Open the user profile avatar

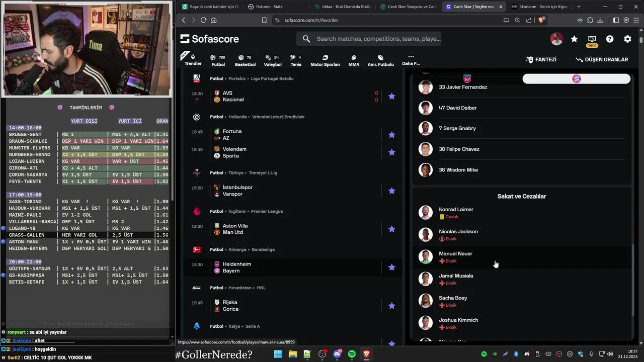pyautogui.click(x=556, y=39)
